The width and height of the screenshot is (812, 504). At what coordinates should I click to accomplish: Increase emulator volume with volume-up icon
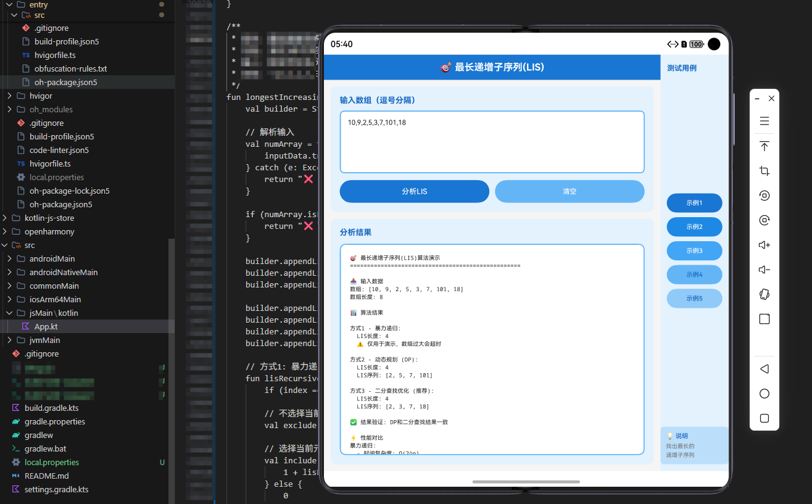[x=764, y=244]
